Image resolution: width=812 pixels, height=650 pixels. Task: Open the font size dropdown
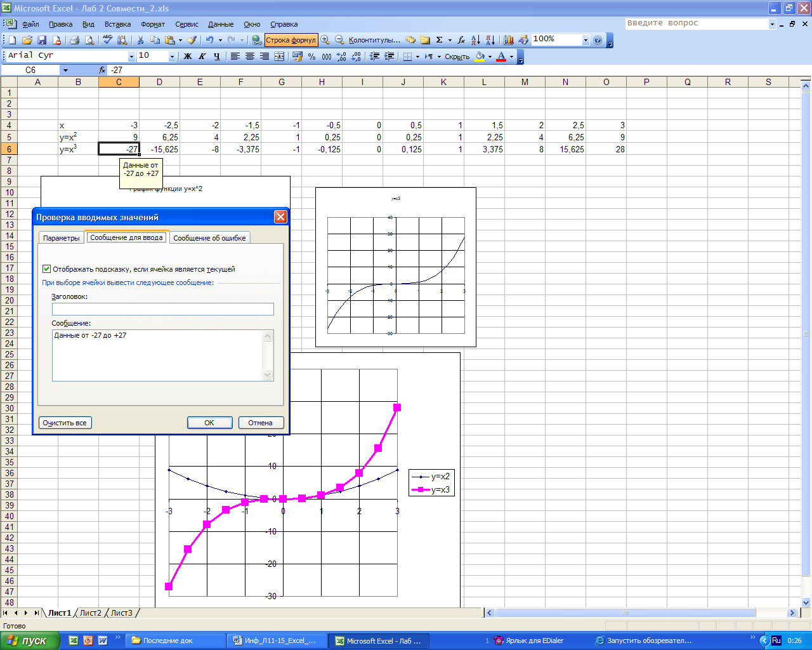tap(172, 56)
